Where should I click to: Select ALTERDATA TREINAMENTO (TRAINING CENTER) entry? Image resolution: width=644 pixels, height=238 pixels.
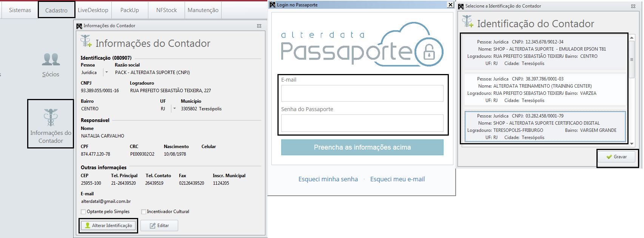point(545,90)
